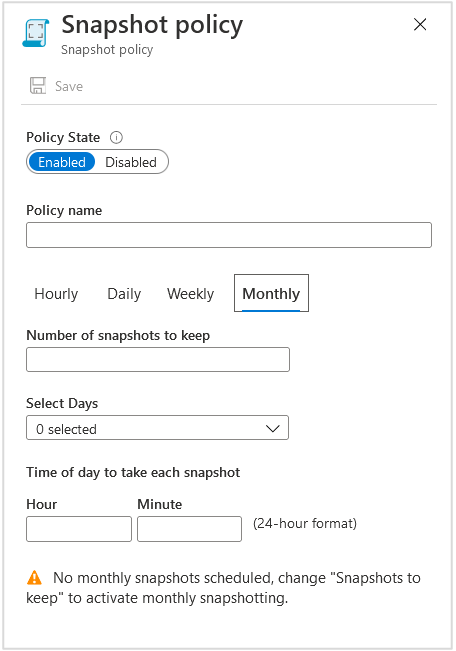Click the orange warning triangle icon
Image resolution: width=456 pixels, height=651 pixels.
34,578
